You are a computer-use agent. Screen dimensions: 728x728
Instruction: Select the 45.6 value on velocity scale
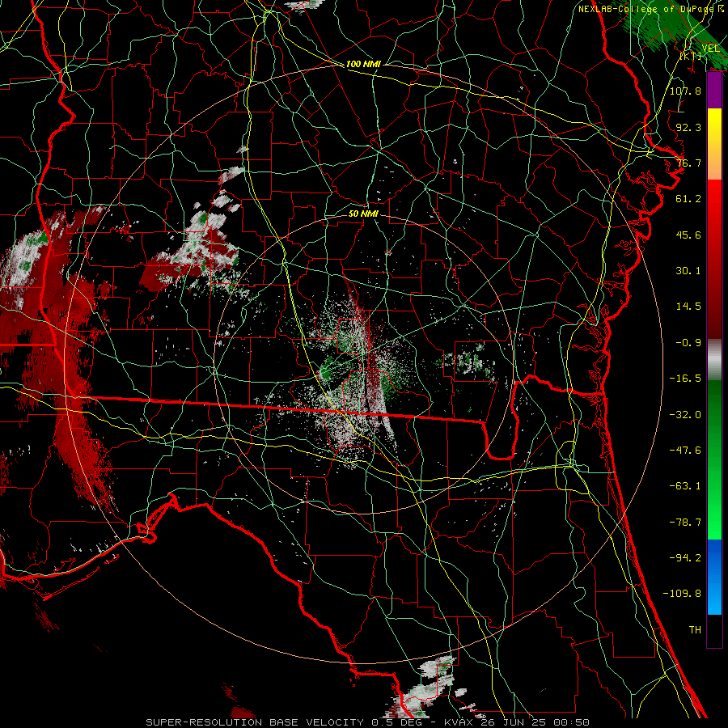pos(688,235)
